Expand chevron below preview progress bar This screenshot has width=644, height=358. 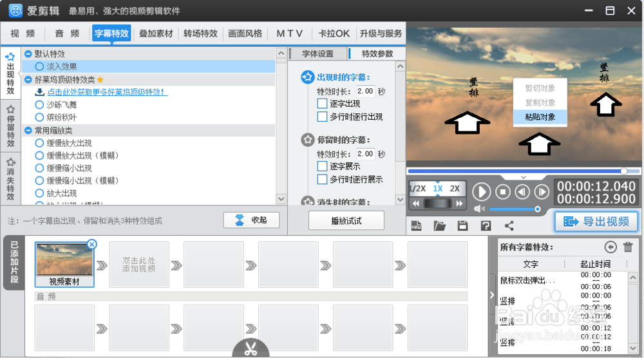pos(523,177)
